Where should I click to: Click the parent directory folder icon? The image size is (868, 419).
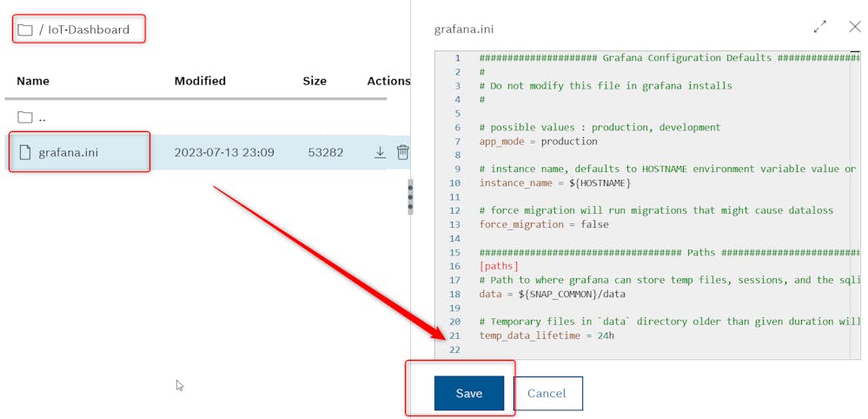pos(25,117)
